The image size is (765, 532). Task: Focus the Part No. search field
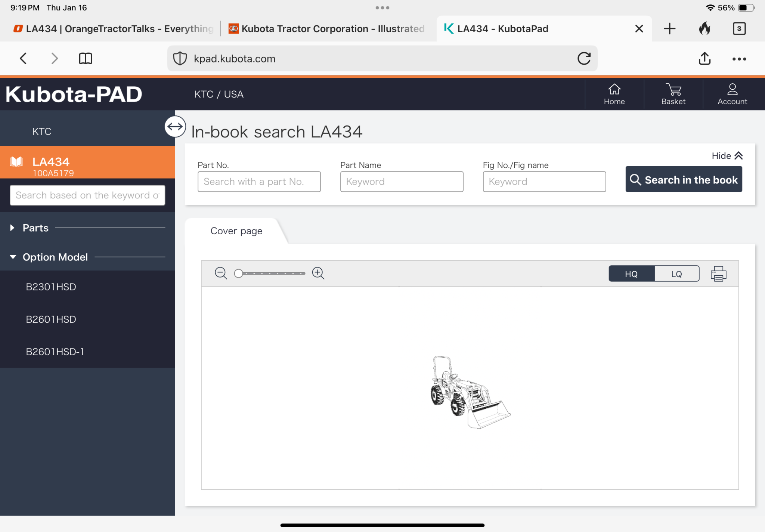pos(259,182)
